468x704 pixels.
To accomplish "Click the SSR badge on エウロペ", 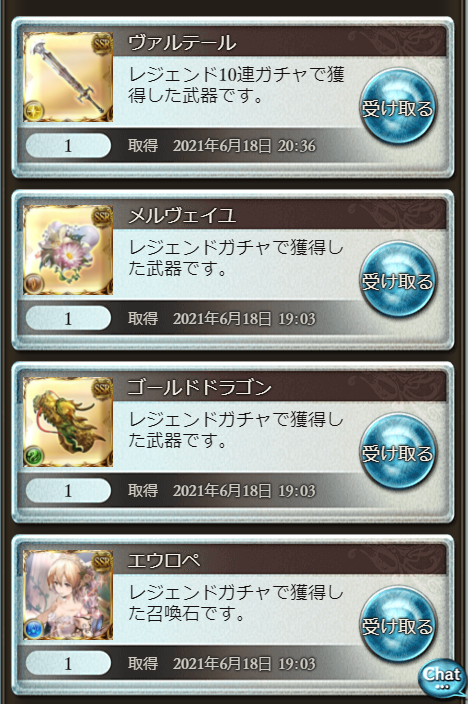I will coord(102,561).
